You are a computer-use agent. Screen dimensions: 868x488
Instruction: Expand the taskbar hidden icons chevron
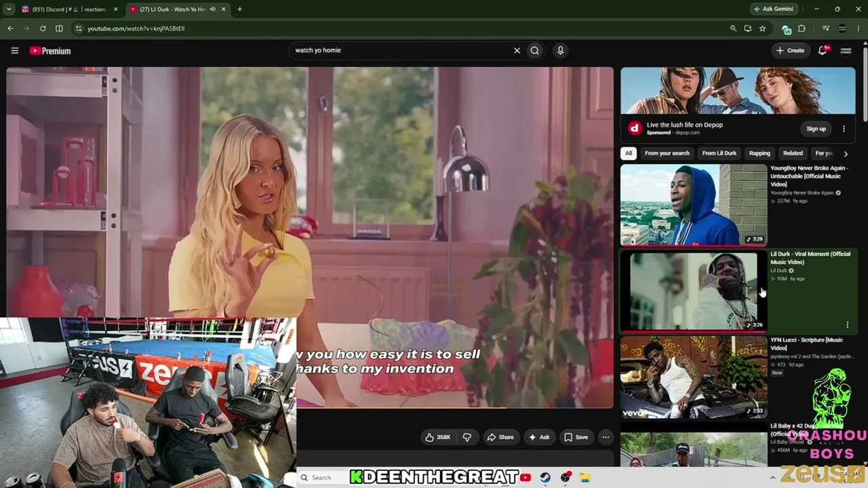click(x=773, y=477)
